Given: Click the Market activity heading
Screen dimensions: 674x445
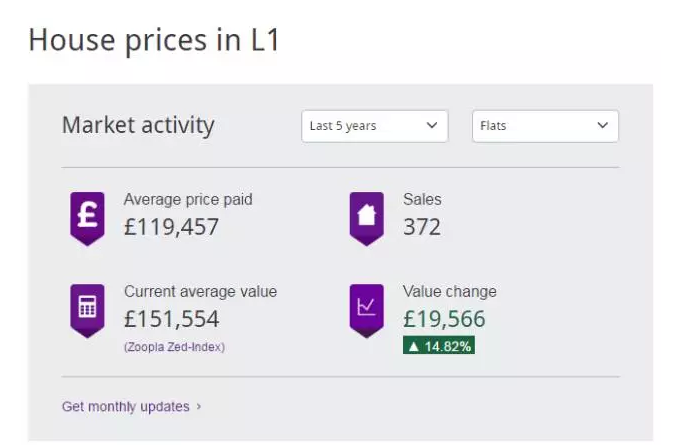Looking at the screenshot, I should point(138,126).
